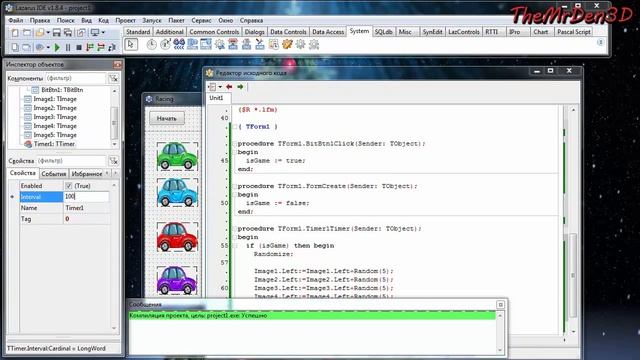This screenshot has height=360, width=640.
Task: Collapse the FormCreate procedure fold
Action: [235, 186]
